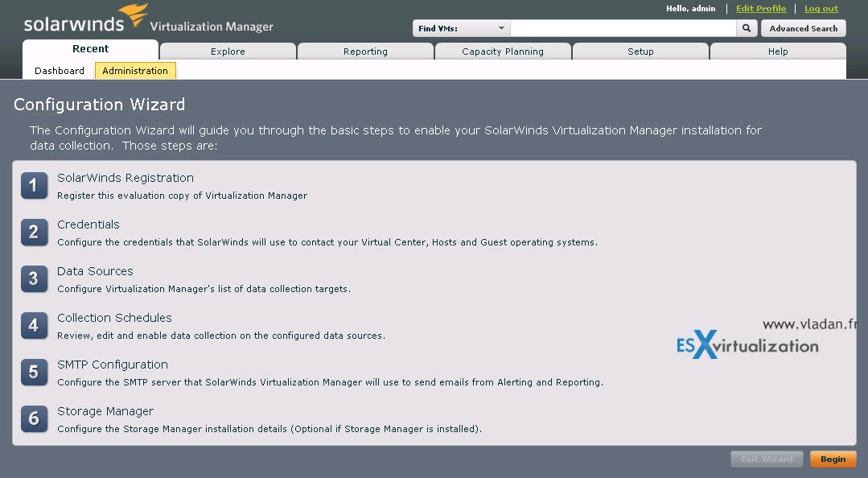Select the Dashboard sub-tab
The width and height of the screenshot is (868, 478).
[60, 71]
